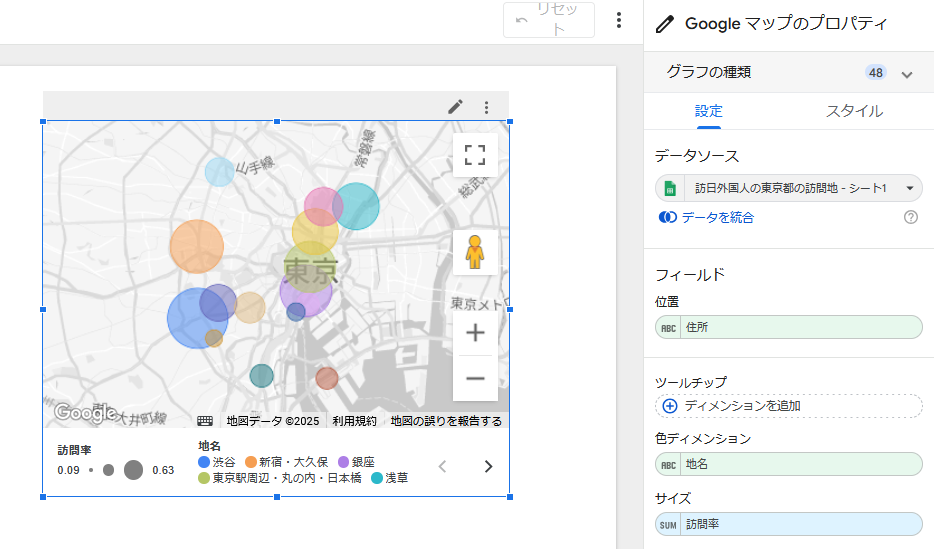Click the 渋谷 blue legend swatch

(x=204, y=462)
